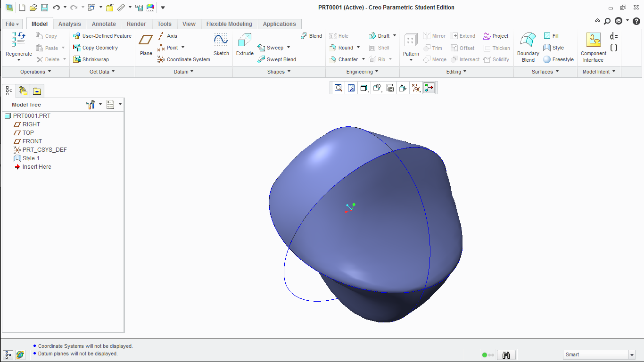Start the Sketch tool
Image resolution: width=644 pixels, height=362 pixels.
221,45
